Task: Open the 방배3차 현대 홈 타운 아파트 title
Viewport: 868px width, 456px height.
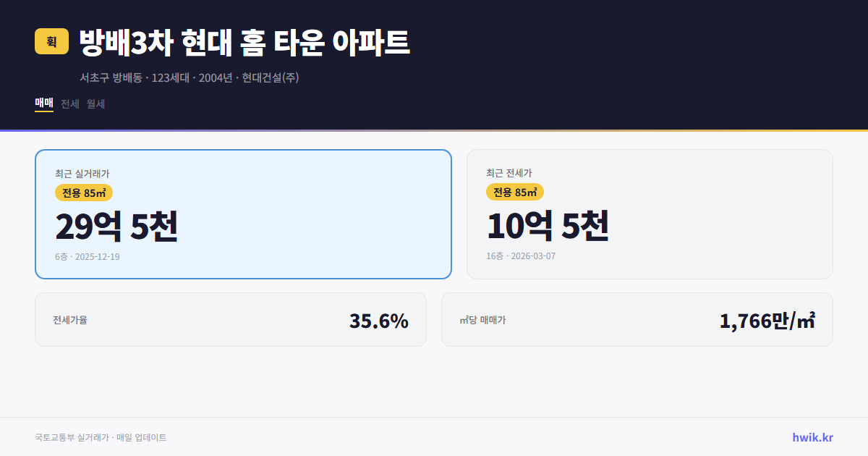Action: [x=244, y=42]
